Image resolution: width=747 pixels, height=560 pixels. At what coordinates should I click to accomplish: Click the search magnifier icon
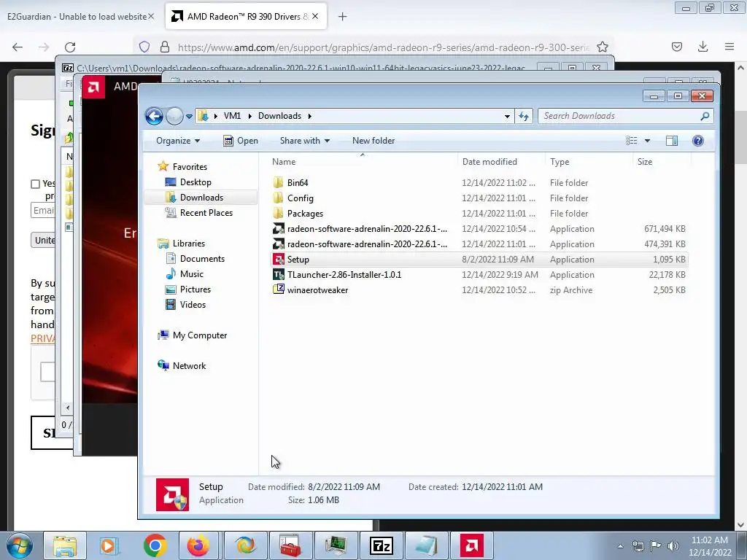tap(705, 116)
